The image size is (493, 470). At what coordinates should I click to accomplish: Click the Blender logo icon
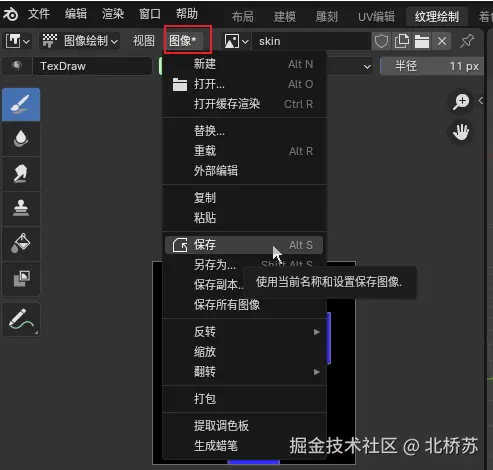pyautogui.click(x=11, y=14)
